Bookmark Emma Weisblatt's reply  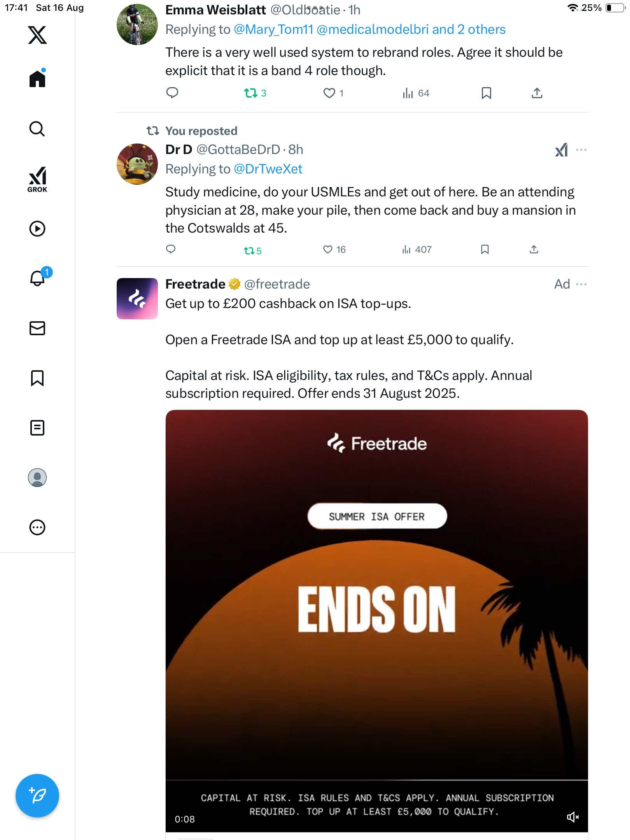pyautogui.click(x=486, y=93)
